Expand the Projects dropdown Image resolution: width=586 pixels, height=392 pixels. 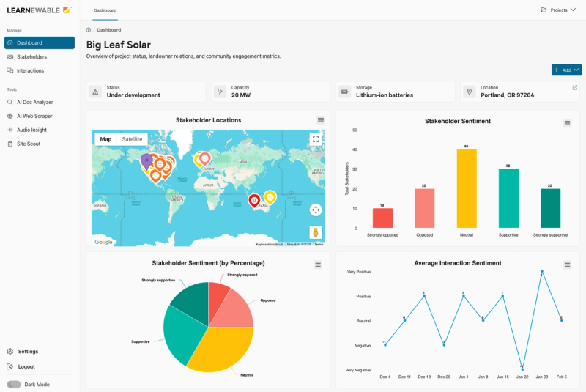[558, 10]
